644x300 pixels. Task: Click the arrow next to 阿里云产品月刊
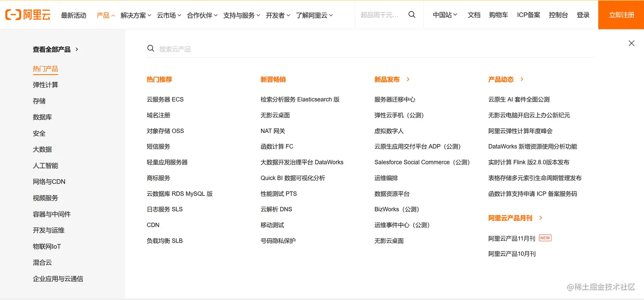[540, 218]
